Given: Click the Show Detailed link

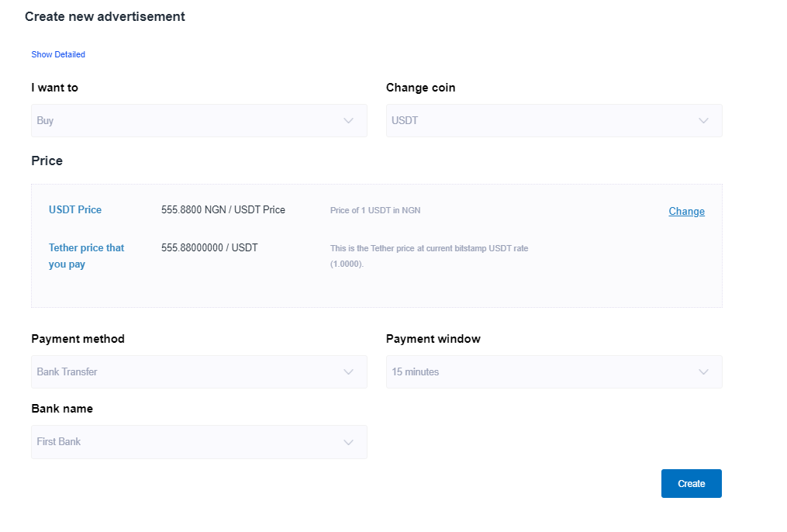Looking at the screenshot, I should point(58,54).
